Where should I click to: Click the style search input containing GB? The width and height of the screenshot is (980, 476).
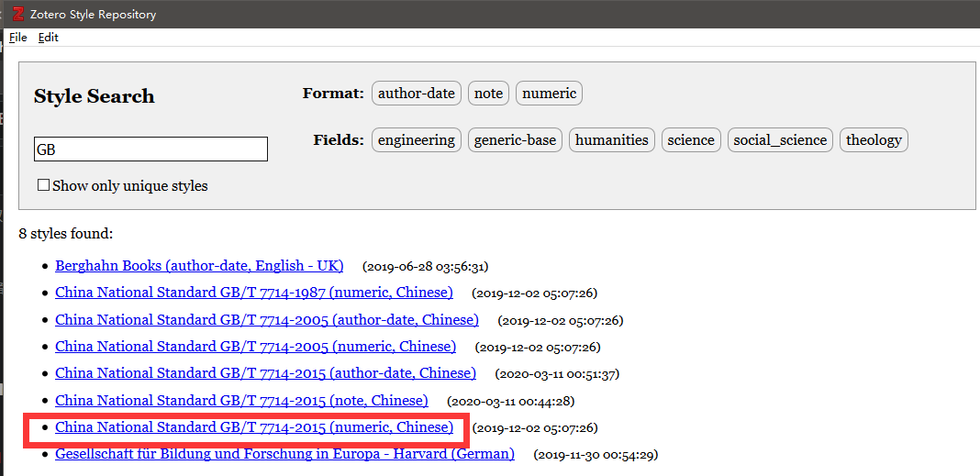pos(150,149)
